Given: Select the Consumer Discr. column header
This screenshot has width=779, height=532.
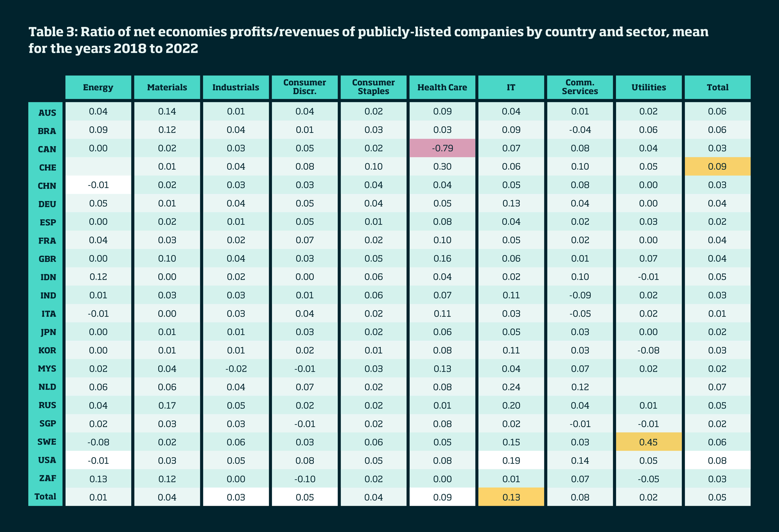Looking at the screenshot, I should coord(305,87).
